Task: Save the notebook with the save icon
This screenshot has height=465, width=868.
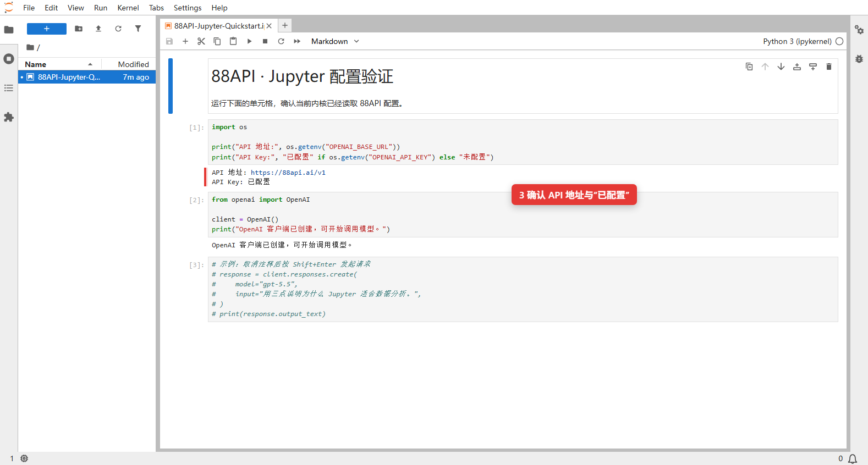Action: pos(169,41)
